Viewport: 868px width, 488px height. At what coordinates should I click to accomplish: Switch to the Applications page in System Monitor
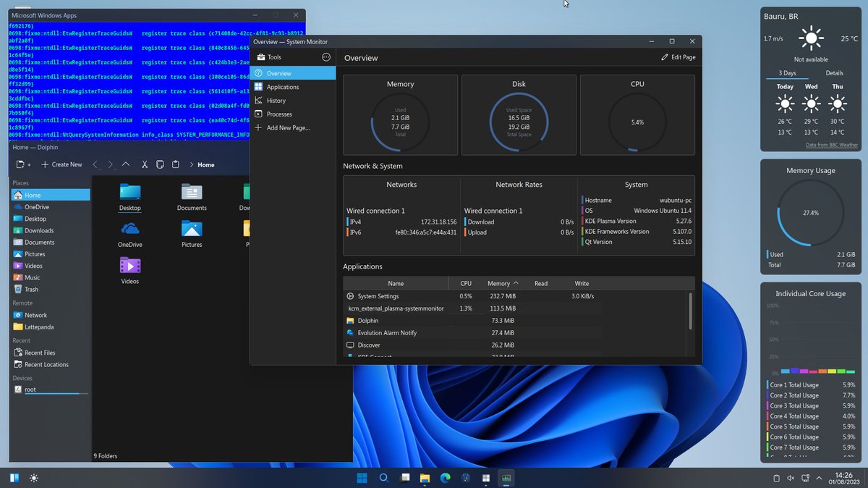tap(285, 87)
